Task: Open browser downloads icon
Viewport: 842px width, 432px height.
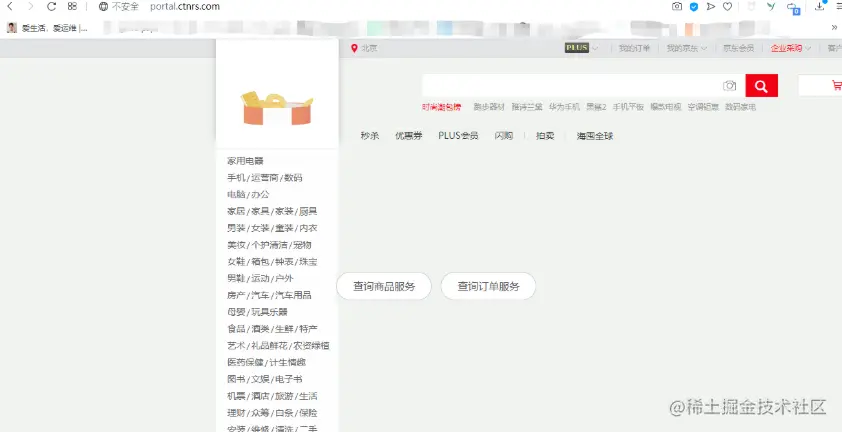Action: [819, 6]
